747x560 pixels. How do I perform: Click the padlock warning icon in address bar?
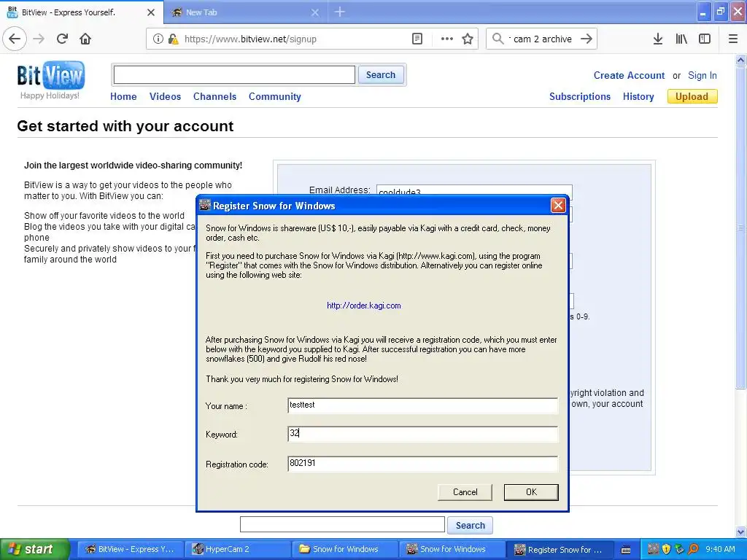[x=173, y=39]
